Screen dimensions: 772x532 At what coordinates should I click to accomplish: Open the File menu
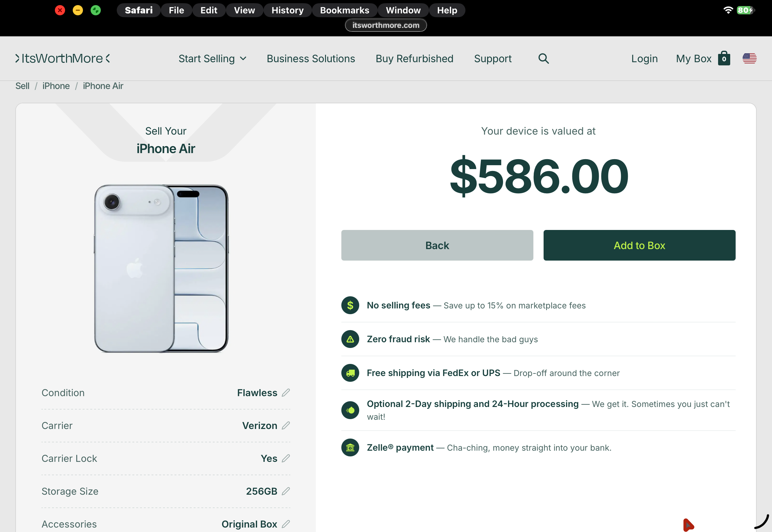[176, 10]
